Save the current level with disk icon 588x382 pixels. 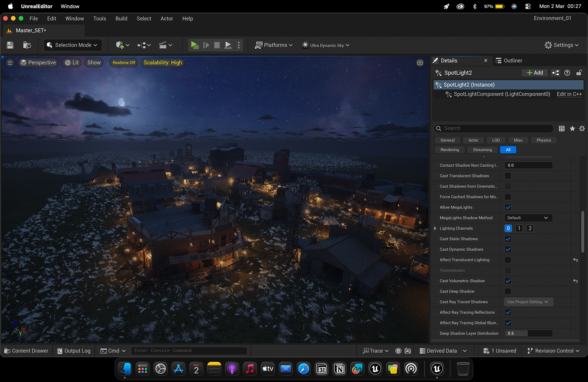[x=10, y=45]
